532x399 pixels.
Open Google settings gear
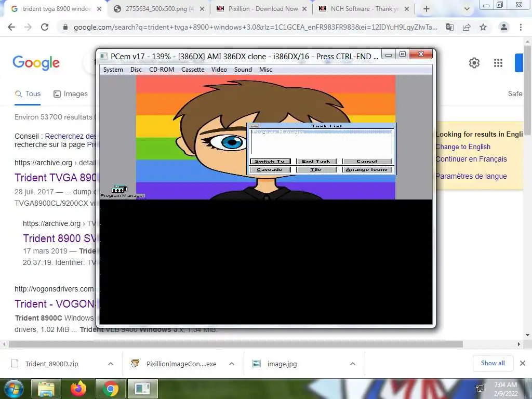[x=474, y=63]
